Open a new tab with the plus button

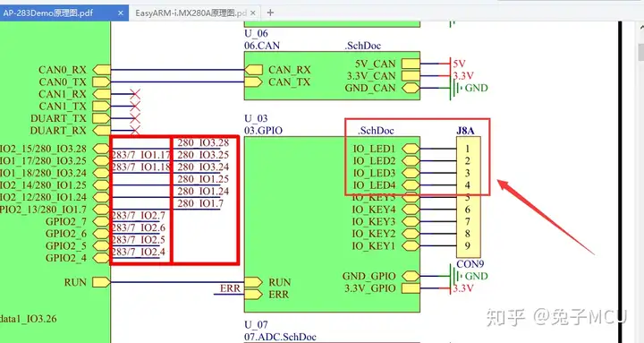(270, 13)
